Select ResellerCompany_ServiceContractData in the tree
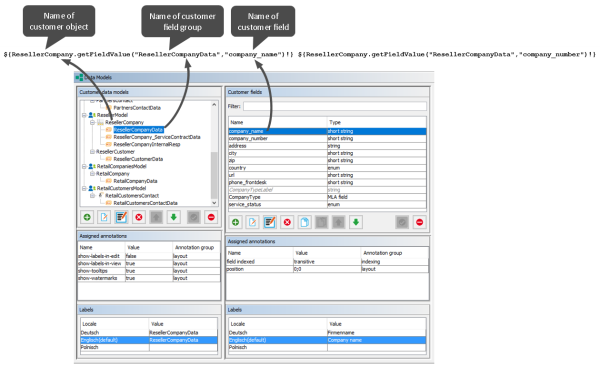This screenshot has height=368, width=600. [157, 137]
